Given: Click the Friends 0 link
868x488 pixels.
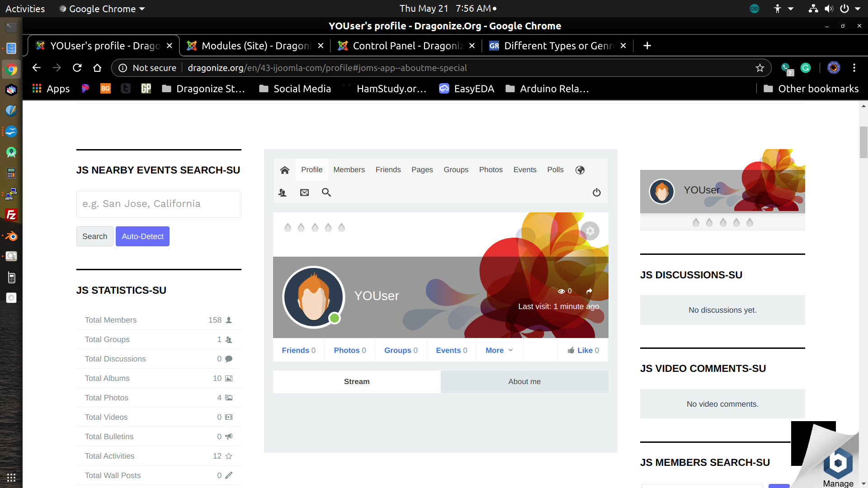Looking at the screenshot, I should [298, 350].
